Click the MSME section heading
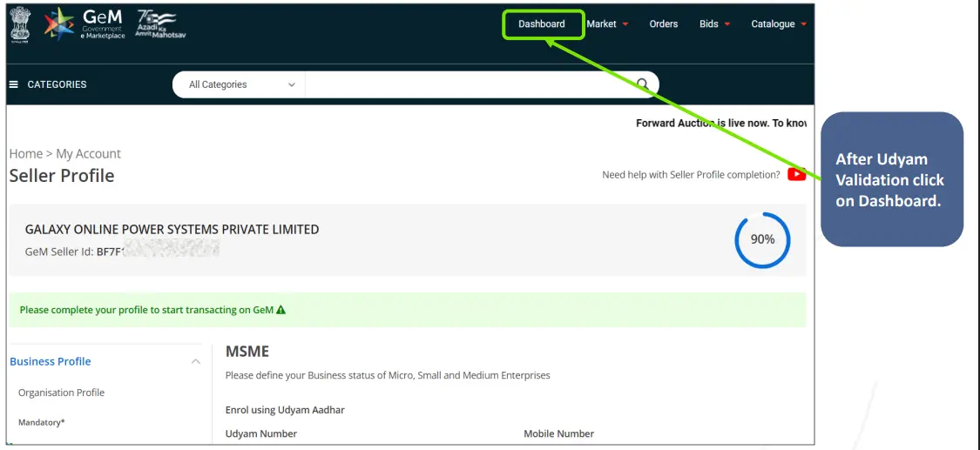Screen dimensions: 980x450 [247, 352]
